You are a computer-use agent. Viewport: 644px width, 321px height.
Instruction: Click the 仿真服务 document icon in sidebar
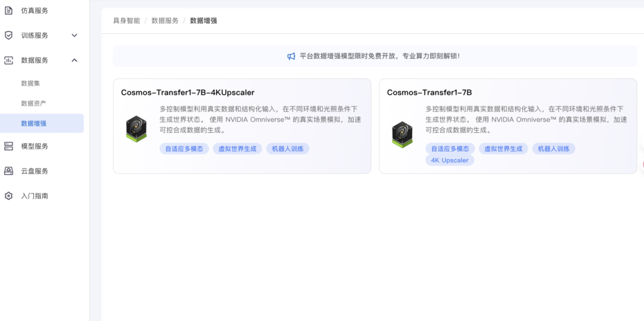coord(8,11)
